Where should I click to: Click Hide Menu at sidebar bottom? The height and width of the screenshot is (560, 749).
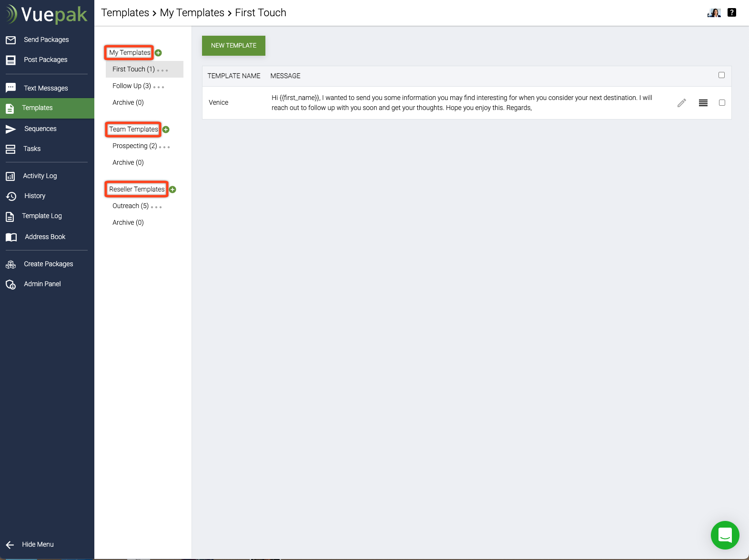[37, 544]
